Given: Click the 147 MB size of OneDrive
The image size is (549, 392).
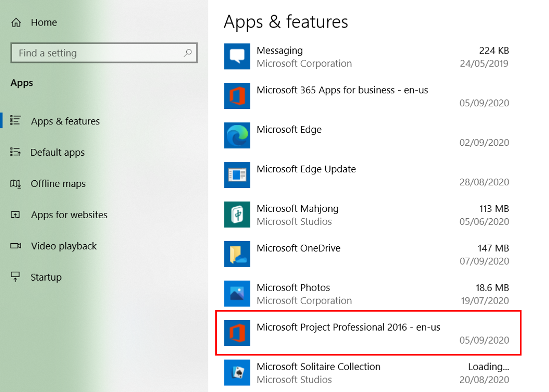Looking at the screenshot, I should coord(494,248).
